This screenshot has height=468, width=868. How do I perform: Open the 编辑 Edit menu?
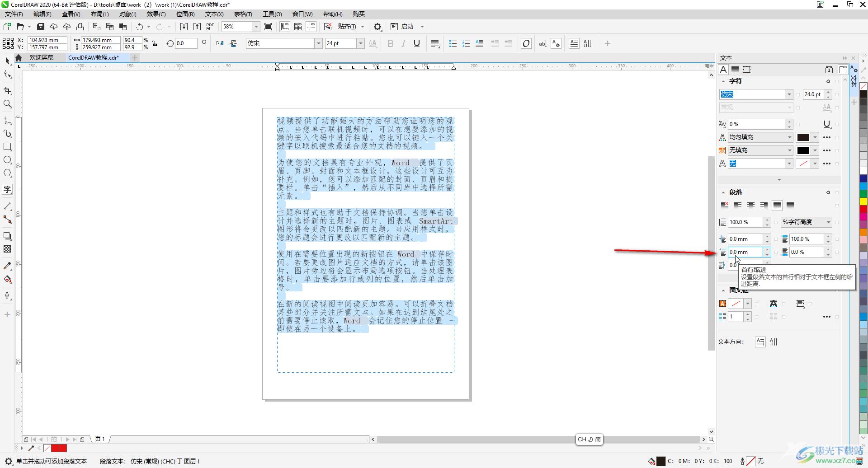(x=42, y=14)
